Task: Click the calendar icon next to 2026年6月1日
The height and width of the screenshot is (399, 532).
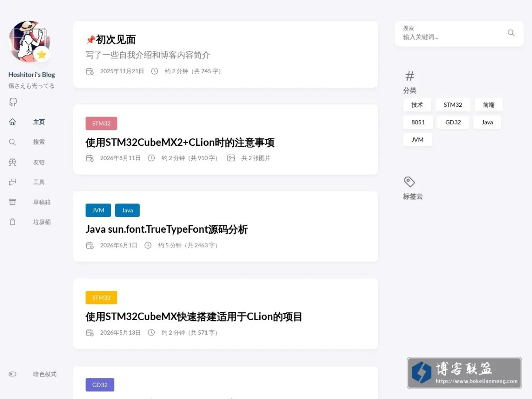Action: click(x=90, y=245)
